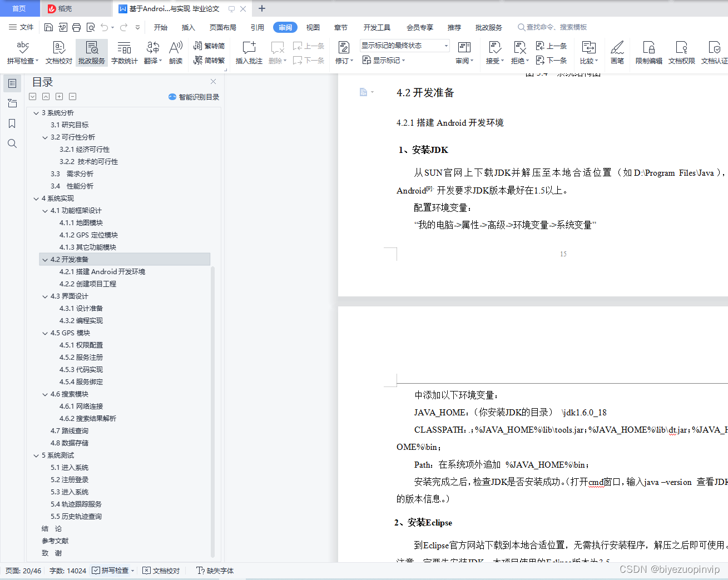Click the 缺失字体 status bar button
Screen dimensions: 728x580
click(215, 571)
